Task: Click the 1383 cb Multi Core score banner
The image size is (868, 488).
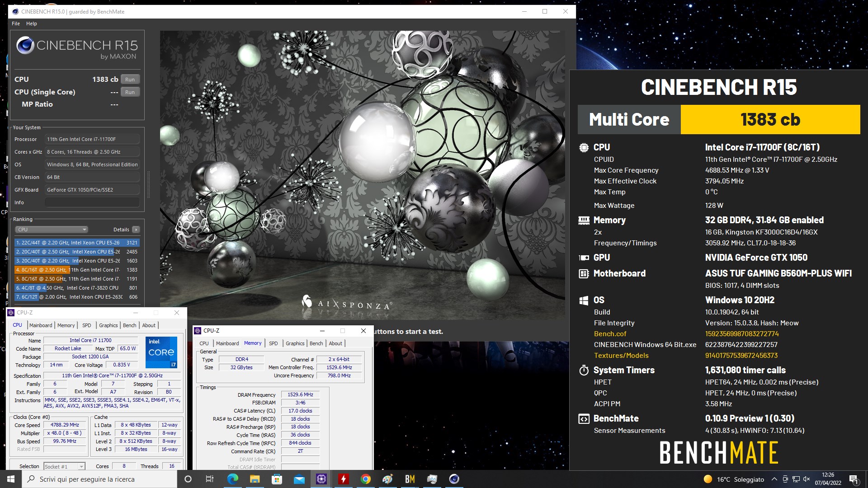Action: pyautogui.click(x=770, y=120)
